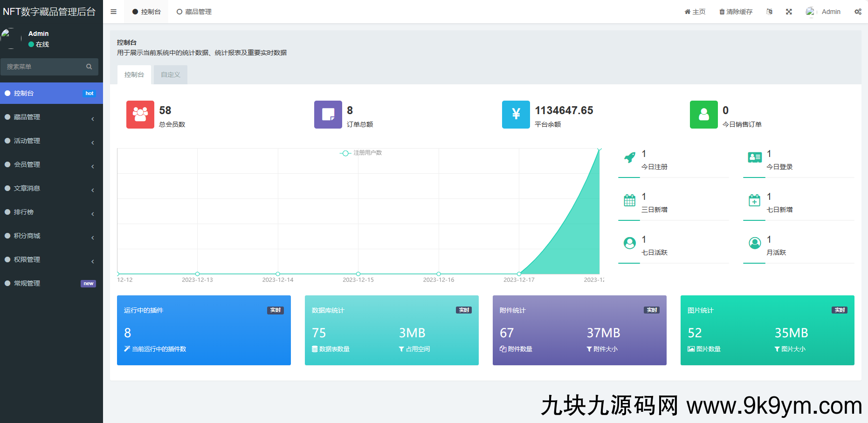Expand the 会员管理 sidebar menu
Viewport: 868px width, 423px height.
[49, 164]
